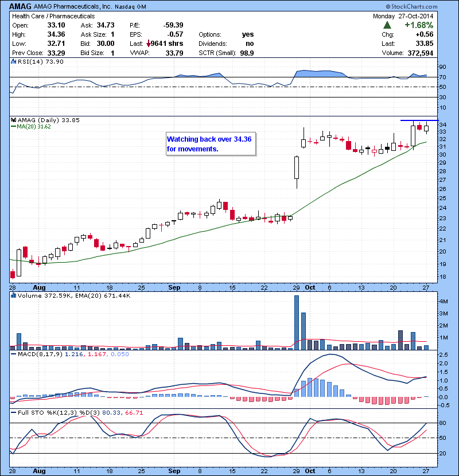Click the +1.68% percent change value
This screenshot has height=476, width=459.
point(419,25)
